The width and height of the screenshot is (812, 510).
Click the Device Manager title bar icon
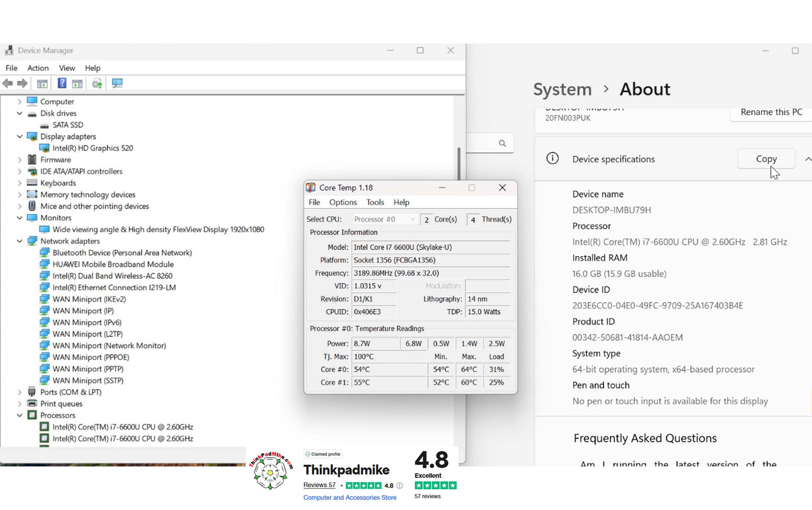pyautogui.click(x=9, y=51)
